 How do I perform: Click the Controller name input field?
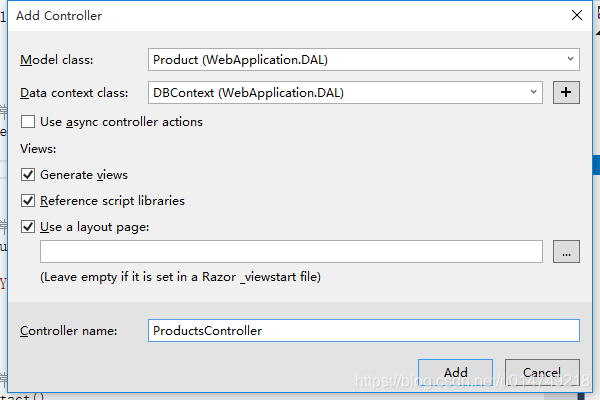(x=364, y=330)
